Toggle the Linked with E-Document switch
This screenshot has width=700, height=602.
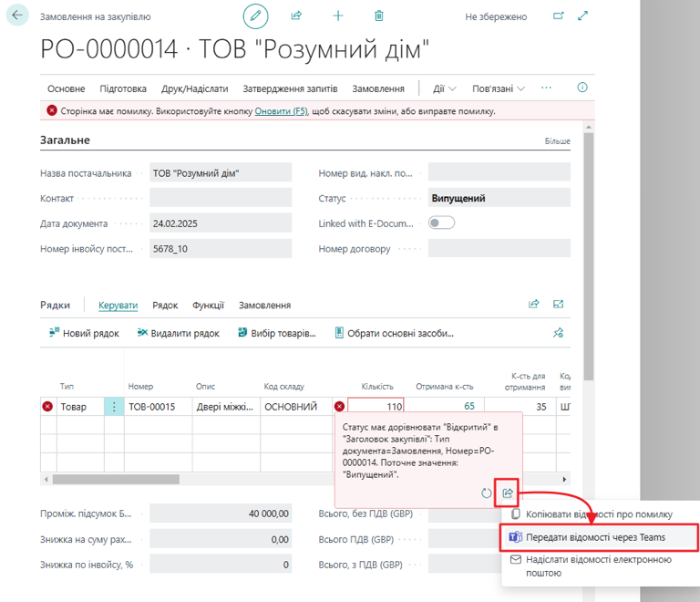pyautogui.click(x=441, y=223)
